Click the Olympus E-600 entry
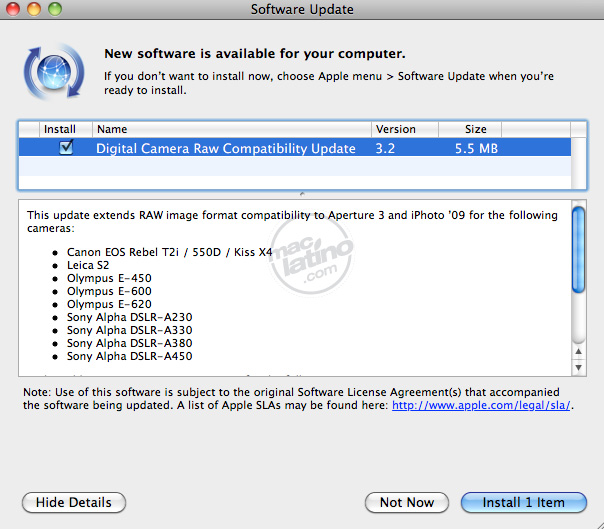The width and height of the screenshot is (604, 529). click(x=109, y=291)
